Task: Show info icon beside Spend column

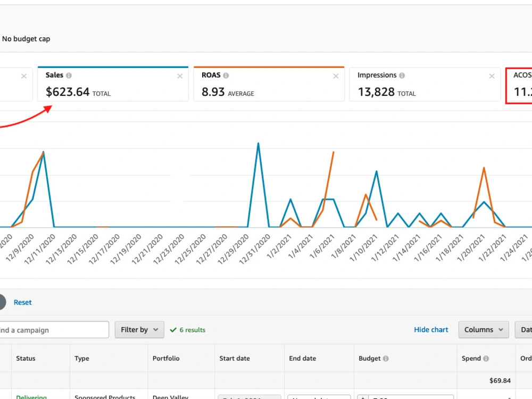Action: pyautogui.click(x=486, y=359)
